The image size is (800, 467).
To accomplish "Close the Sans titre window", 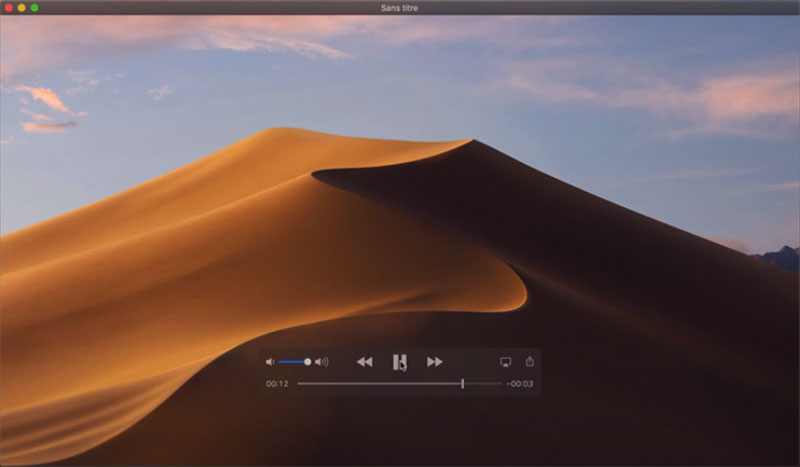I will [9, 8].
